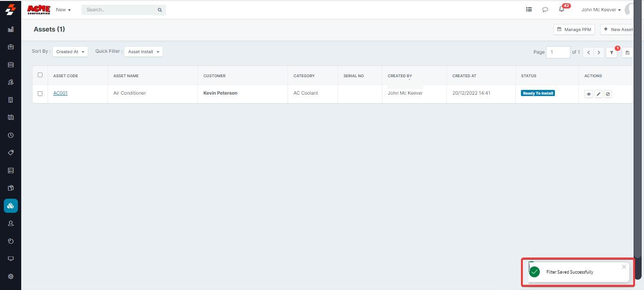The height and width of the screenshot is (290, 644).
Task: Click the Manage PPM button
Action: pyautogui.click(x=574, y=29)
